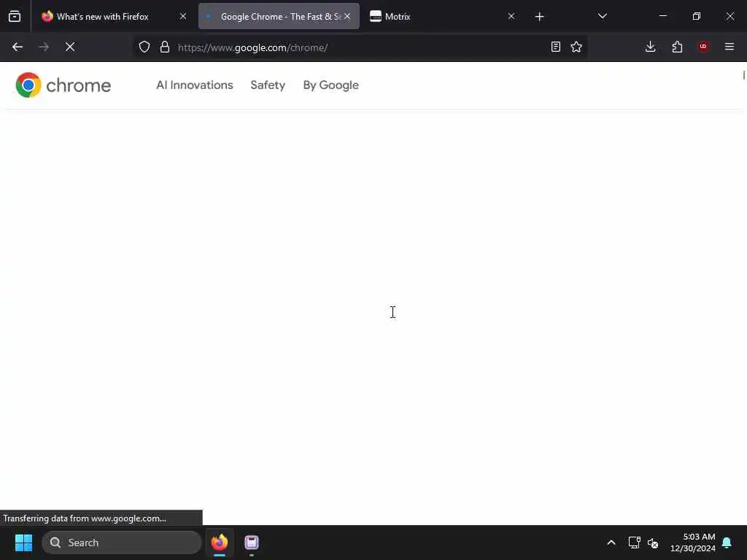Expand the list all tabs chevron
The image size is (747, 560).
pyautogui.click(x=602, y=17)
